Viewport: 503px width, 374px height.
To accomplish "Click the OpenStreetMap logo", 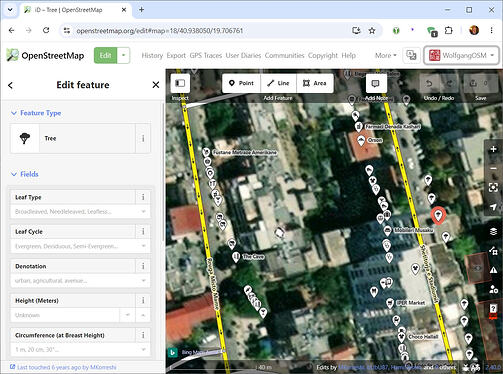I will point(45,55).
